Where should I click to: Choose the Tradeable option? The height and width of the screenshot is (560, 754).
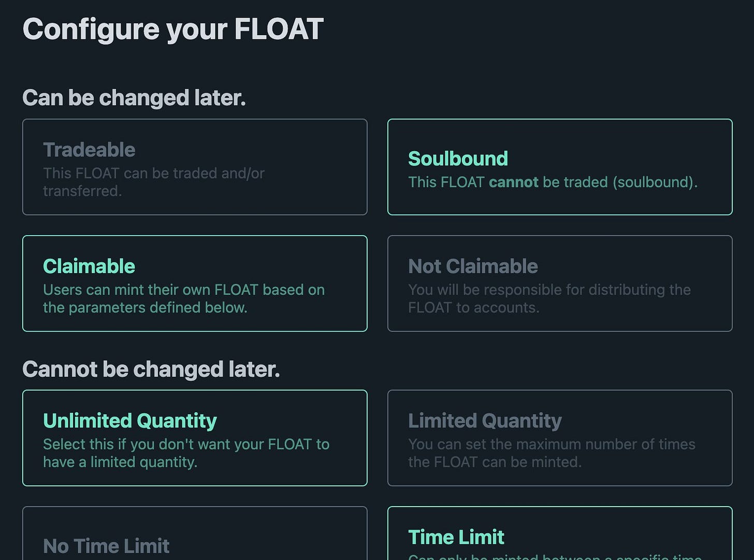point(194,167)
